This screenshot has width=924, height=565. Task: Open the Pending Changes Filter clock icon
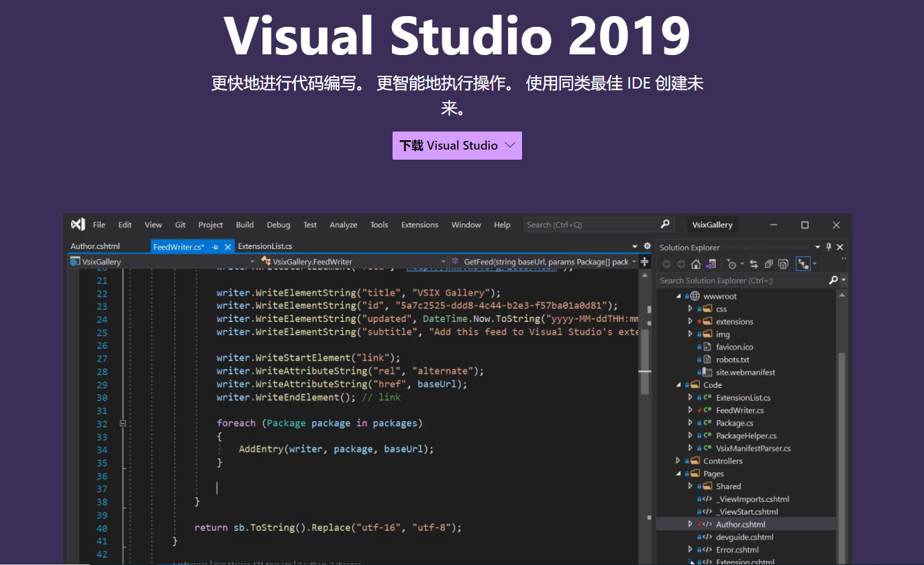pos(731,264)
